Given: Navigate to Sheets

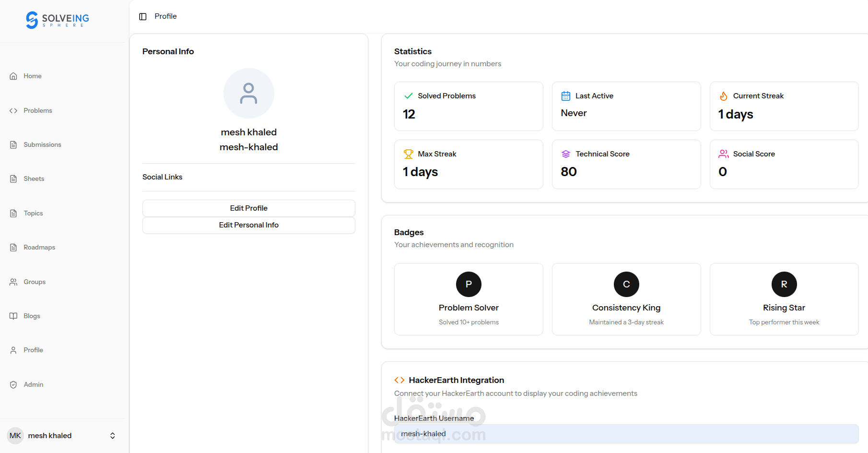Looking at the screenshot, I should coord(34,179).
